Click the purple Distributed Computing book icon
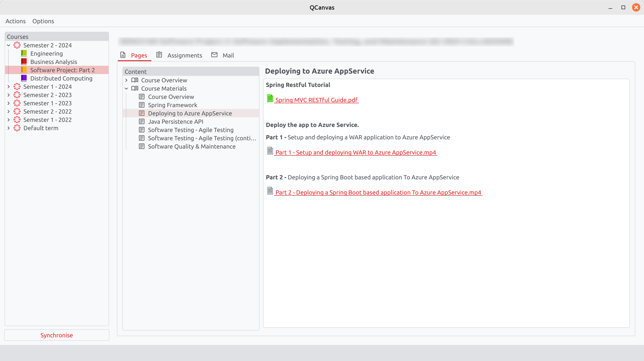Screen dimensions: 644x361 pyautogui.click(x=24, y=78)
